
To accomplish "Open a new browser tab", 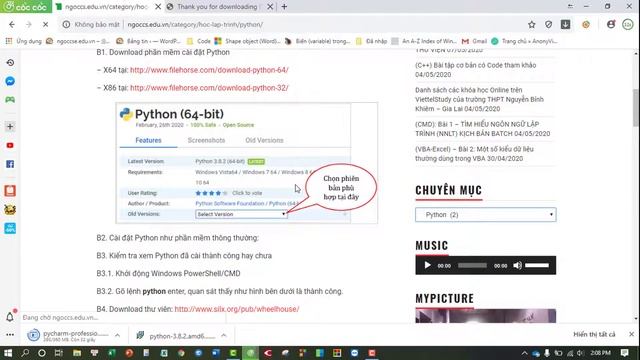I will (x=284, y=7).
